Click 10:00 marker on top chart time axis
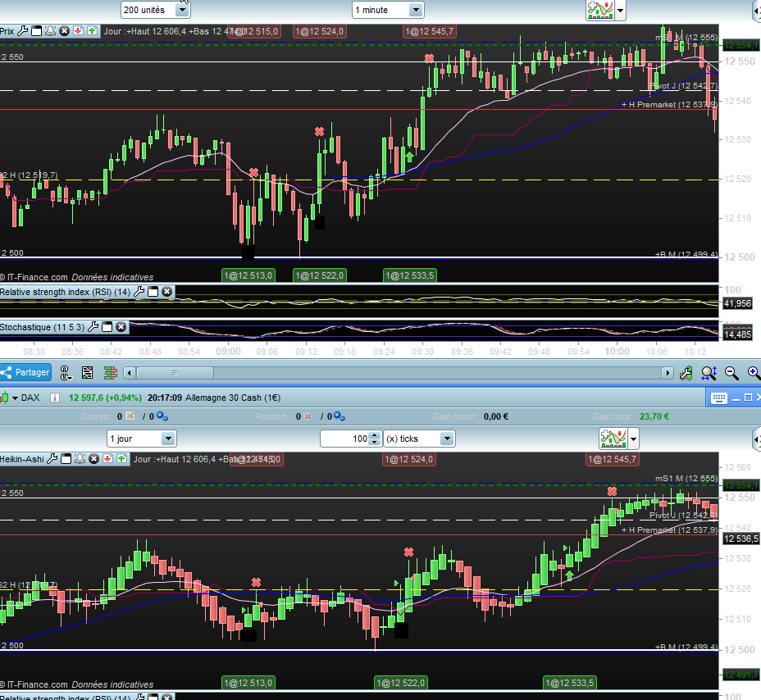This screenshot has height=700, width=761. 617,351
